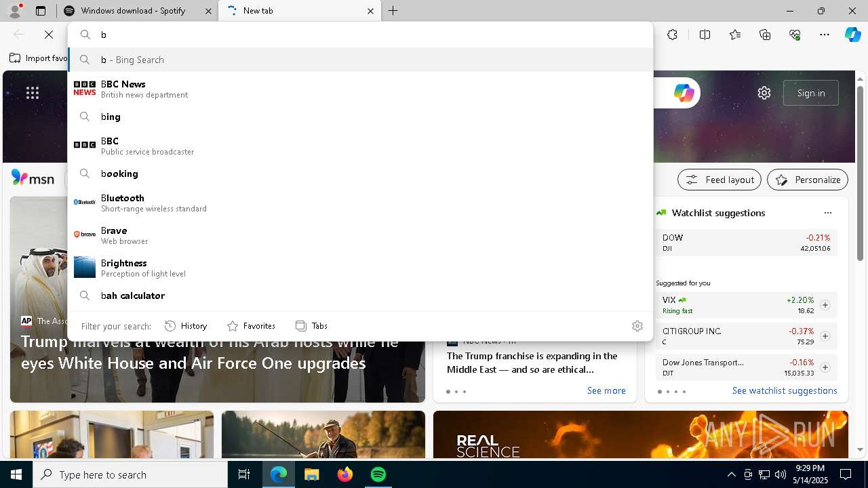This screenshot has width=868, height=488.
Task: Select the BBC News suggestion
Action: pyautogui.click(x=360, y=89)
